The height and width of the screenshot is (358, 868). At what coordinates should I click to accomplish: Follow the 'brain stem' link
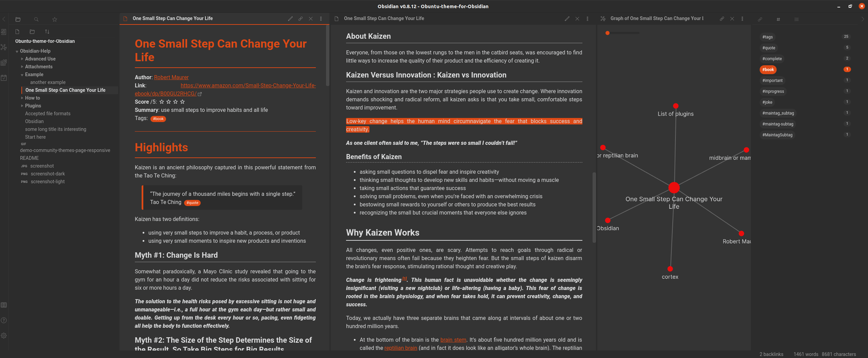(x=453, y=340)
